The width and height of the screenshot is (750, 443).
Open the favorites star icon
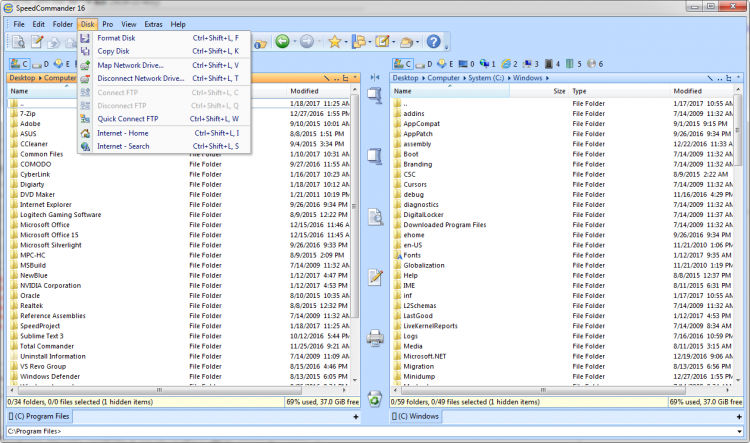click(334, 42)
